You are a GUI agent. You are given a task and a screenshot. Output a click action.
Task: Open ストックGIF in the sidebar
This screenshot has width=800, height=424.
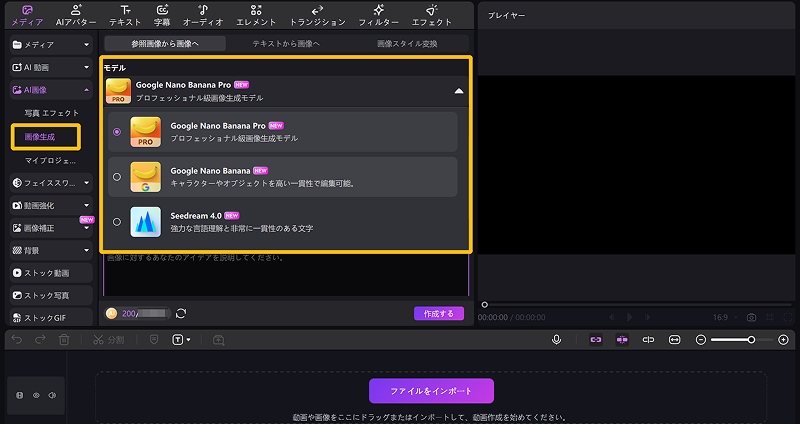pyautogui.click(x=51, y=317)
